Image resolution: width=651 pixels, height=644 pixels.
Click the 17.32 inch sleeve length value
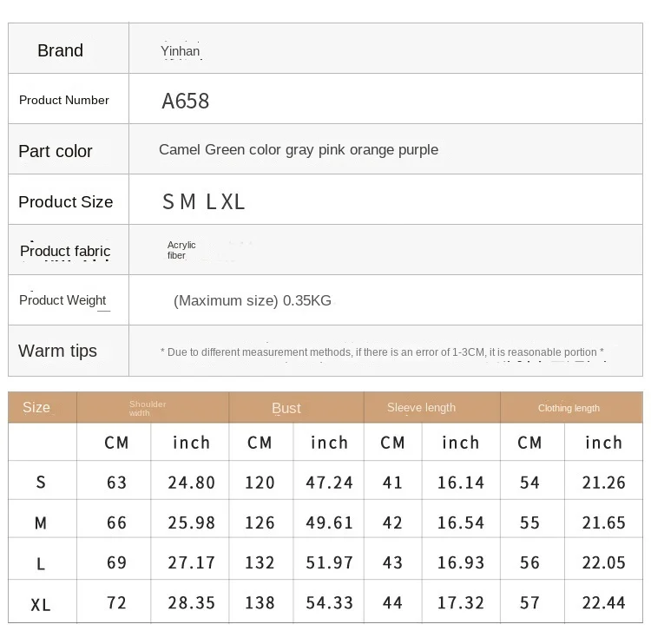click(x=460, y=603)
